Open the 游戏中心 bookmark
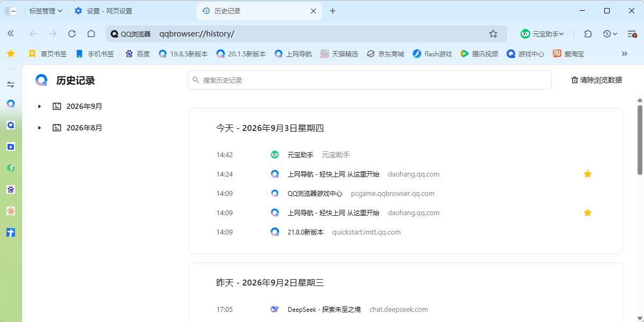The image size is (644, 322). click(x=525, y=54)
